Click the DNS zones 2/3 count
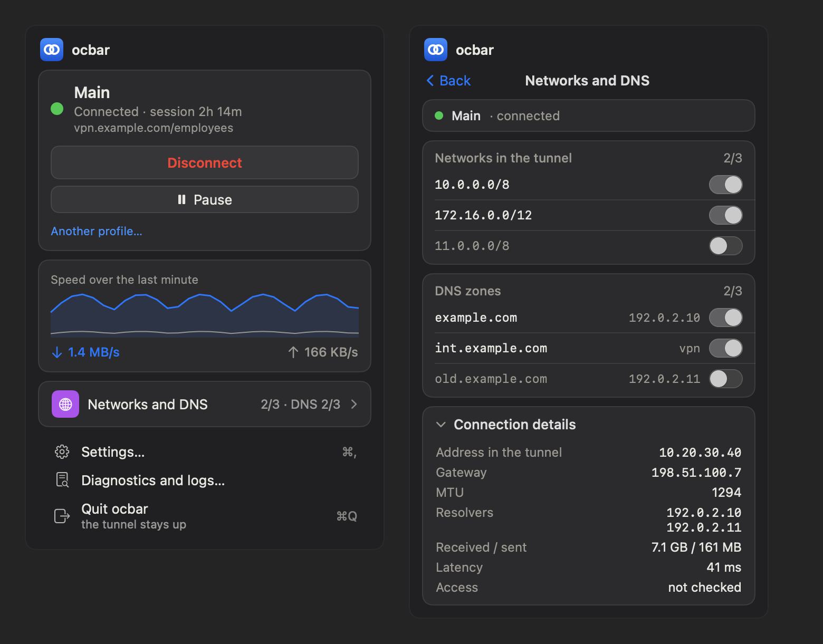 tap(733, 291)
